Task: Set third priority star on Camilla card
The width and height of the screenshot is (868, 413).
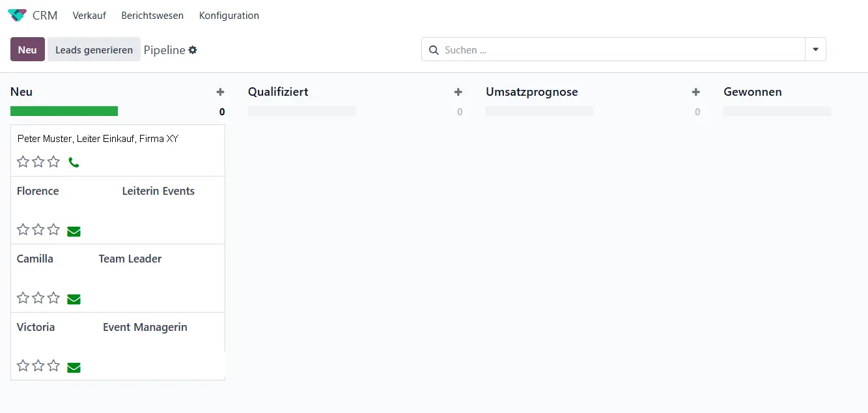Action: (x=53, y=298)
